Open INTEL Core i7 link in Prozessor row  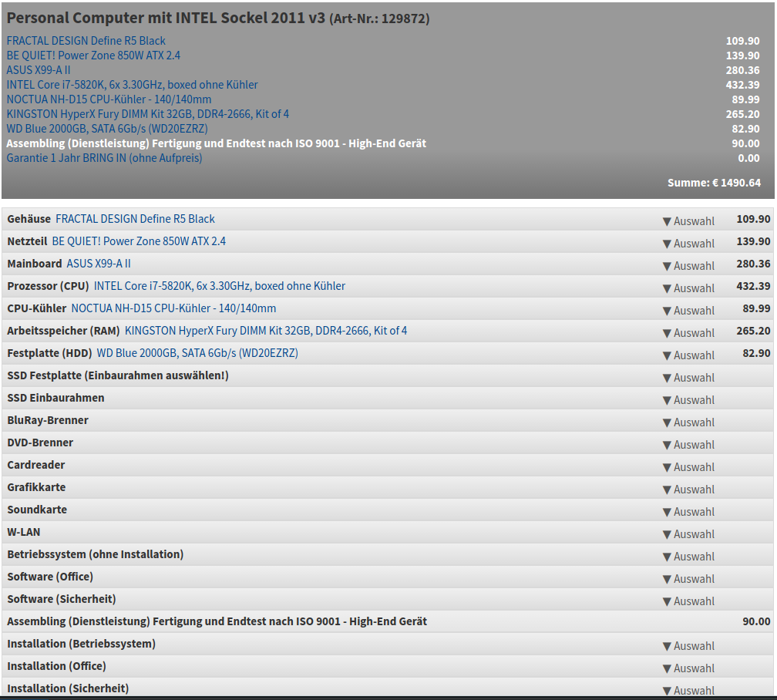(220, 286)
